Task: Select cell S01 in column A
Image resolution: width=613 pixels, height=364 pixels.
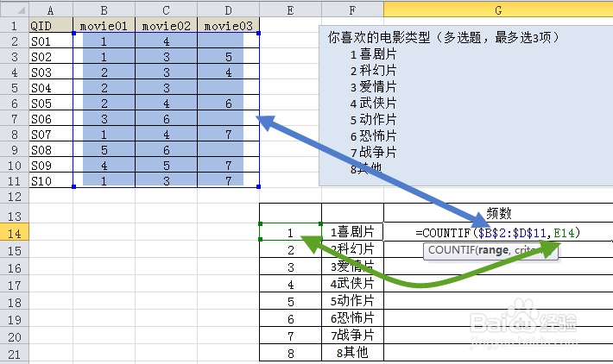Action: (51, 41)
